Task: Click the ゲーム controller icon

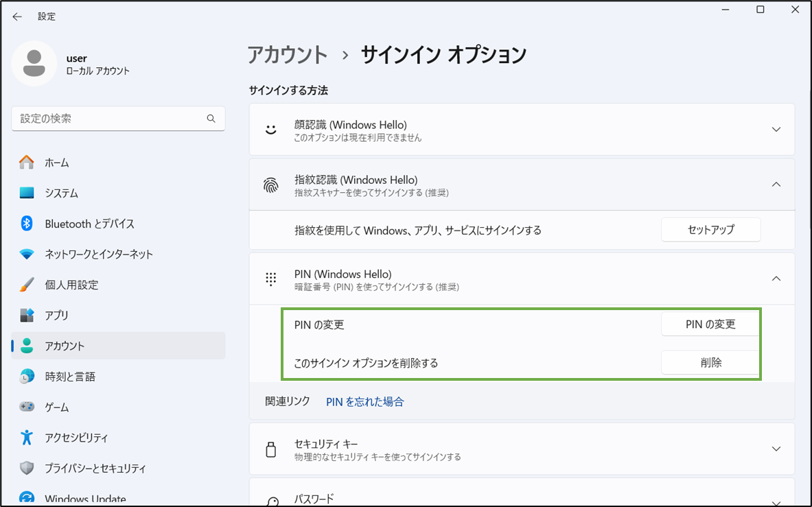Action: point(26,407)
